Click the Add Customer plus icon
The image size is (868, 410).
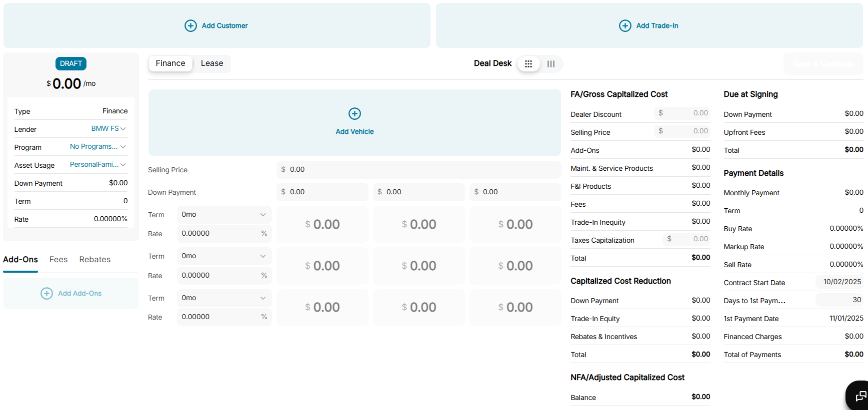[190, 26]
